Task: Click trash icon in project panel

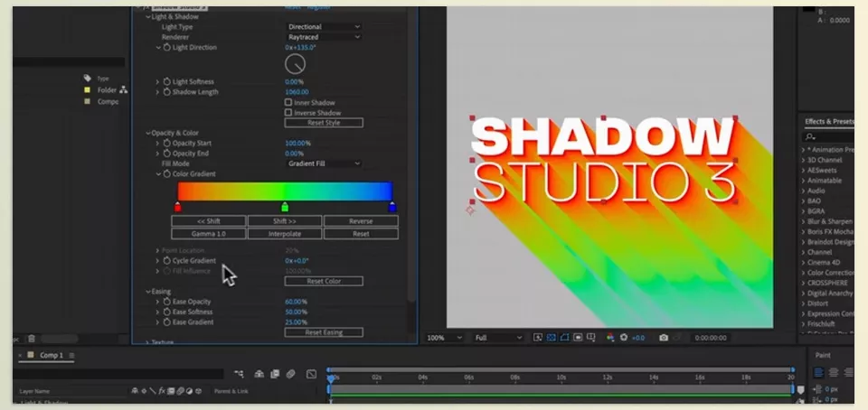Action: coord(32,338)
